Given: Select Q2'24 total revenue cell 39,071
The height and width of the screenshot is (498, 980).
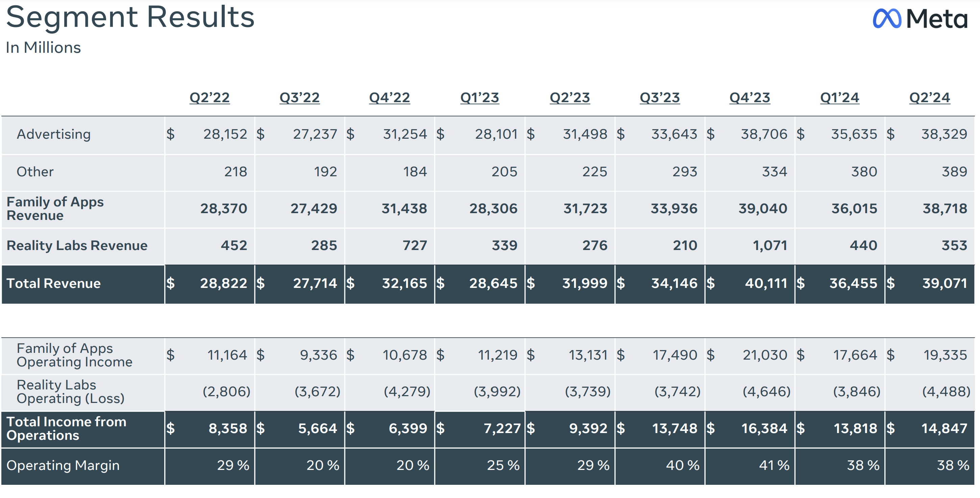Looking at the screenshot, I should point(944,284).
